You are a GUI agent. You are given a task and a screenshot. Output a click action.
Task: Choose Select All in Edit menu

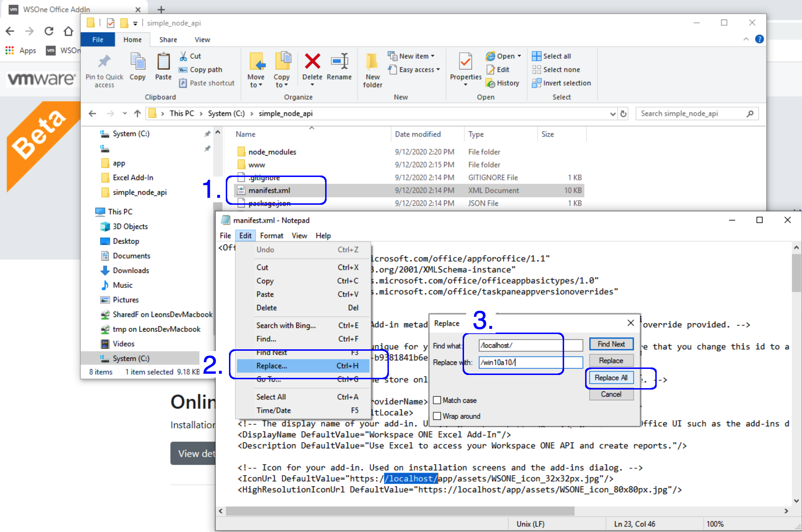pos(303,397)
